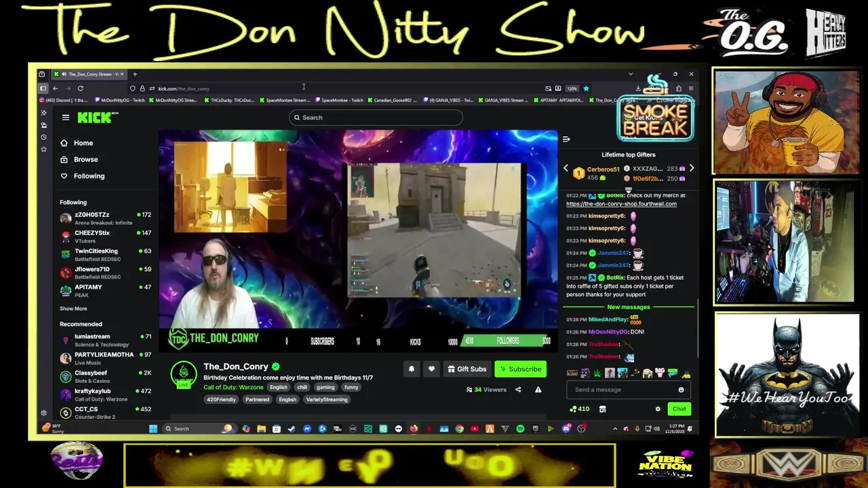Open the Call of Duty: Warzone category link
Image resolution: width=868 pixels, height=488 pixels.
pos(233,388)
